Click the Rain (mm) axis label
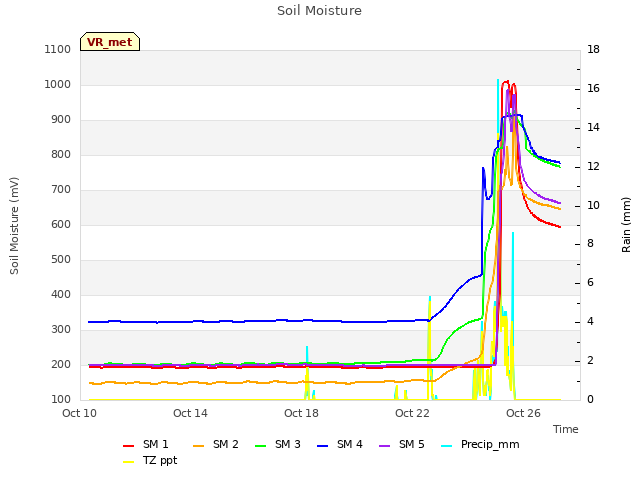 tap(626, 225)
